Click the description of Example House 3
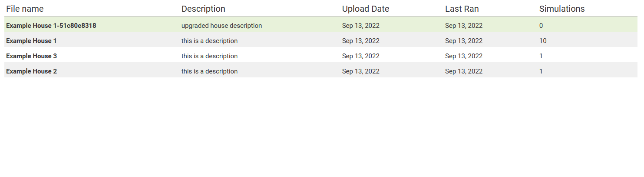The image size is (644, 177). 209,56
